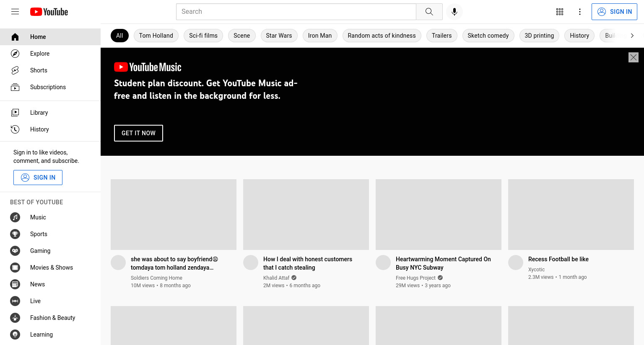This screenshot has width=644, height=345.
Task: Open the Tom Holland Zendaya video thumbnail
Action: (x=174, y=214)
